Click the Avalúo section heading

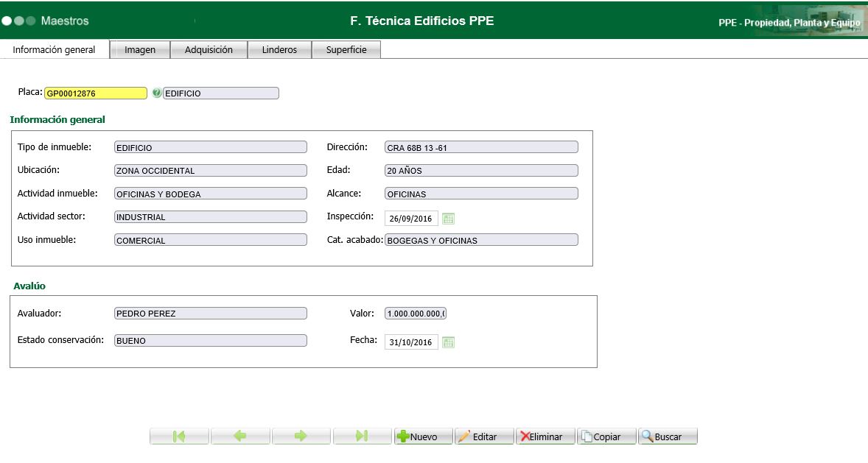(29, 286)
